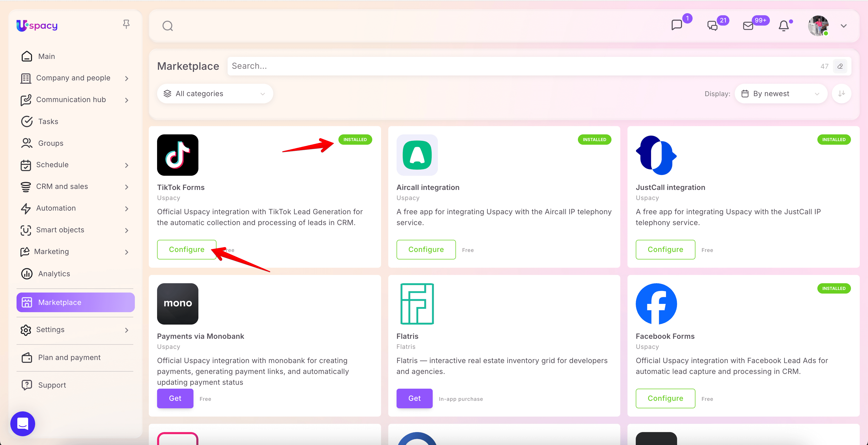Expand CRM and sales submenu arrow
This screenshot has width=868, height=445.
(x=127, y=187)
